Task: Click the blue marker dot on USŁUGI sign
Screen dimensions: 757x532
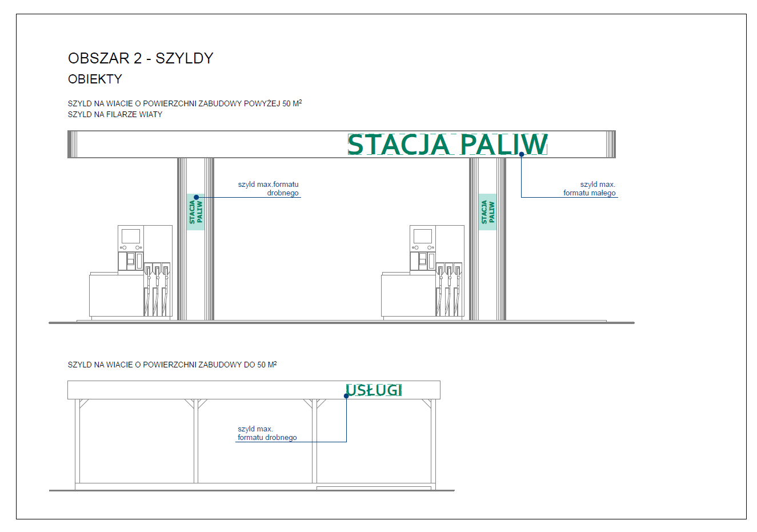Action: [x=346, y=395]
